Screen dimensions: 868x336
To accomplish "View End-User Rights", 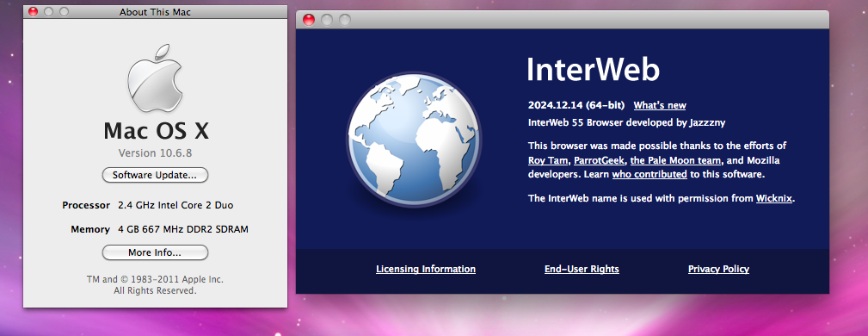I will click(x=582, y=269).
